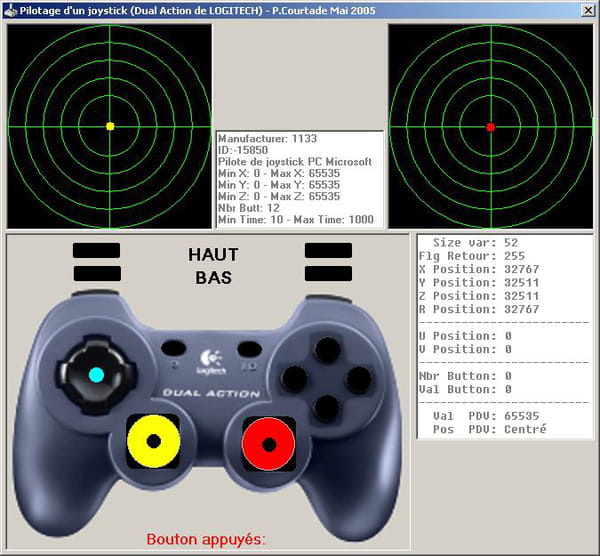
Task: Click the Logitech logo on the gamepad
Action: [211, 362]
